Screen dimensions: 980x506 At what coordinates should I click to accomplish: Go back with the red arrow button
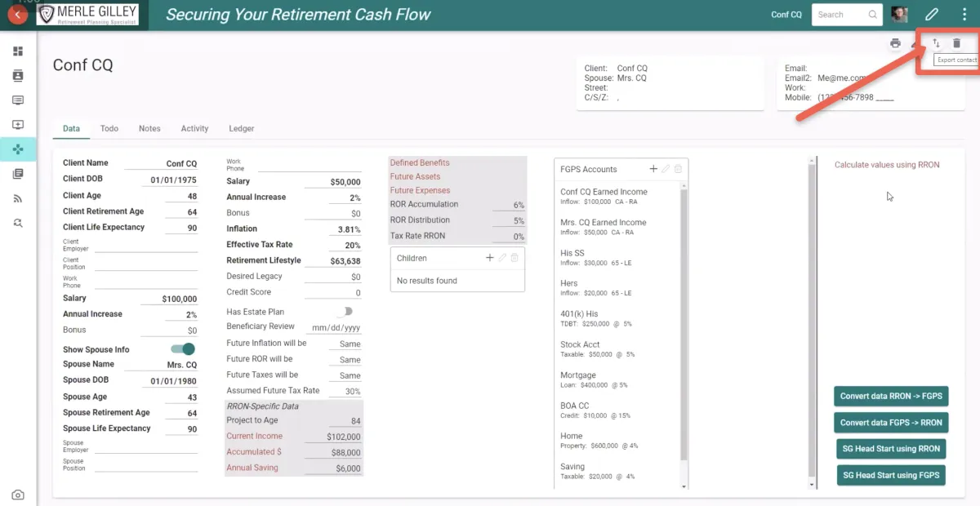point(17,15)
